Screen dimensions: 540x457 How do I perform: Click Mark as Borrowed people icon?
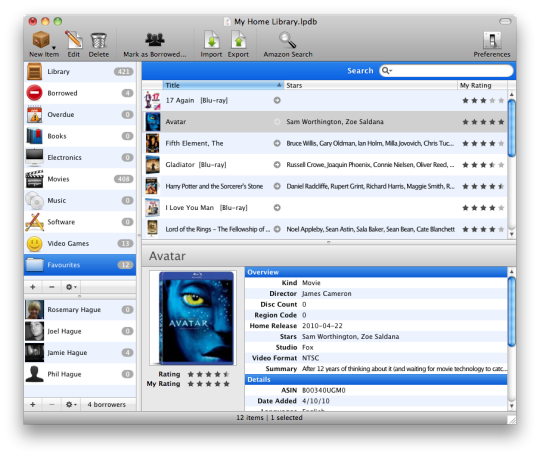point(155,40)
